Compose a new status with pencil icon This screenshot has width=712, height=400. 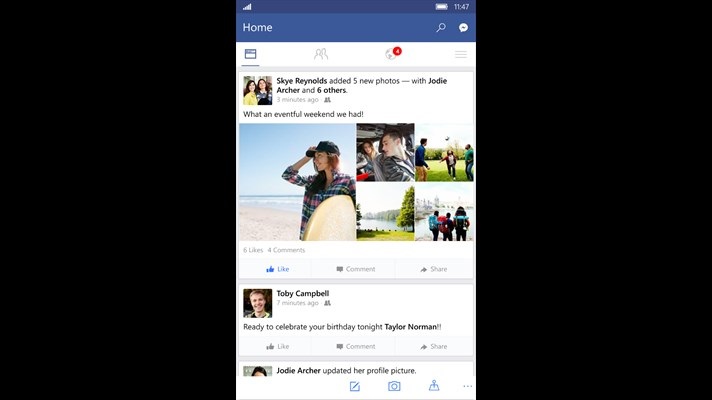(x=355, y=386)
